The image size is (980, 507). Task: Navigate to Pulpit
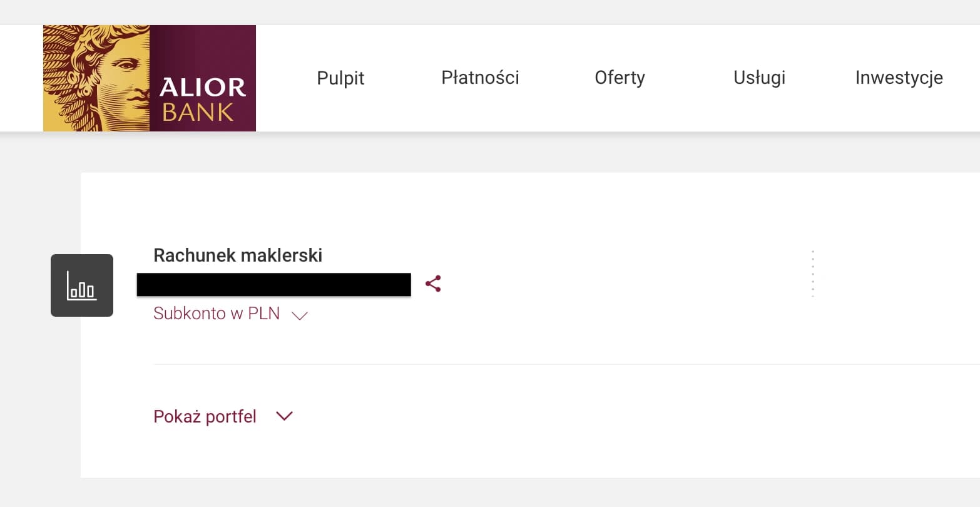340,78
